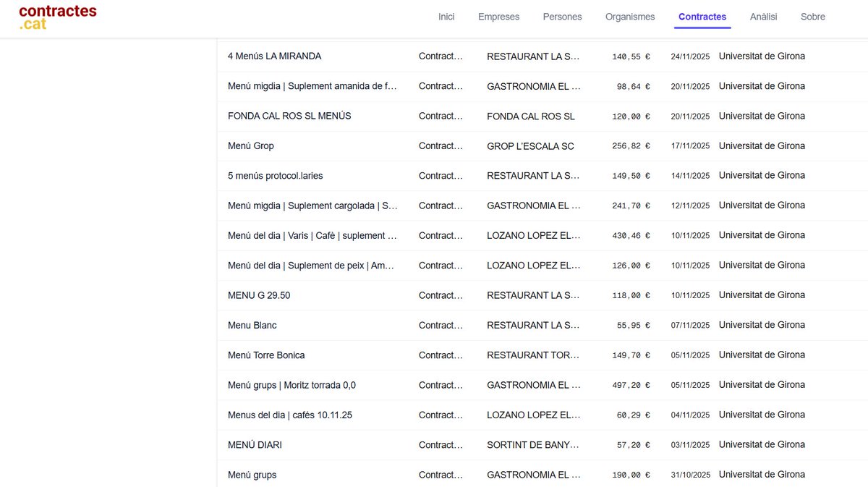Open the Persones navigation item
The width and height of the screenshot is (868, 487).
(x=562, y=17)
